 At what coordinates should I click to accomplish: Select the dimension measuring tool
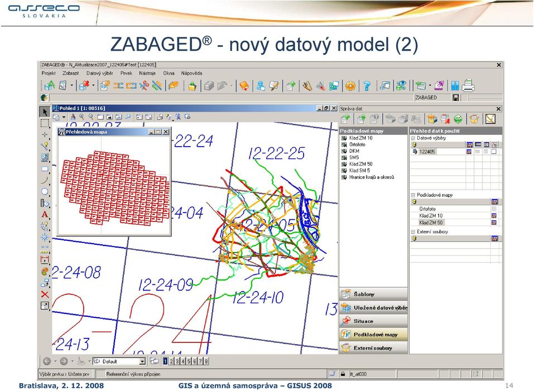click(45, 260)
